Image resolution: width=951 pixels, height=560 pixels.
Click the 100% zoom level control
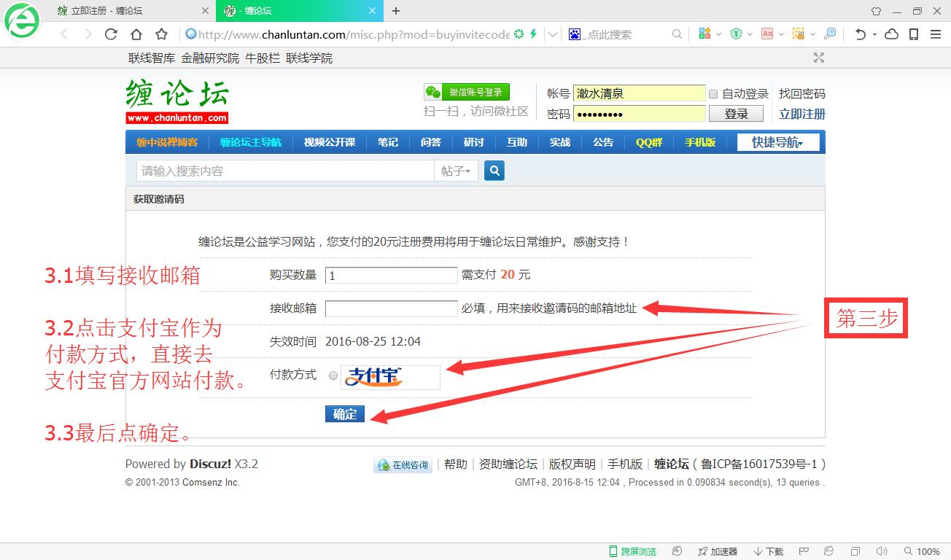coord(923,551)
